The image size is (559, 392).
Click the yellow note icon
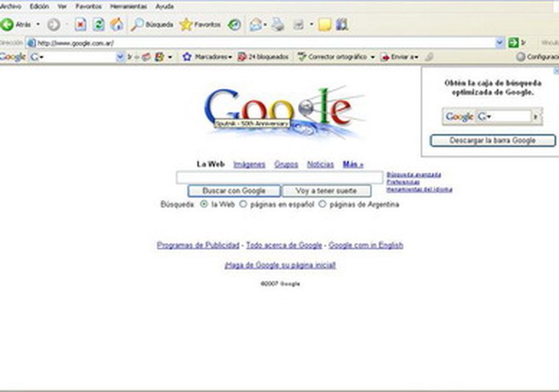tap(325, 24)
